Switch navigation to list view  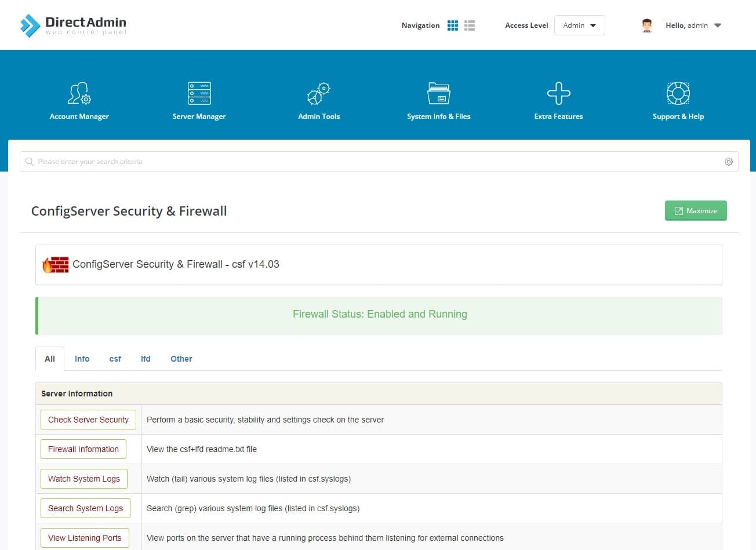[x=470, y=25]
